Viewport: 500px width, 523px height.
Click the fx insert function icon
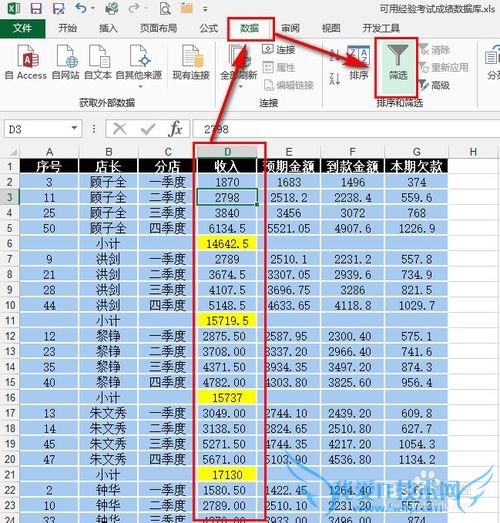pyautogui.click(x=176, y=129)
